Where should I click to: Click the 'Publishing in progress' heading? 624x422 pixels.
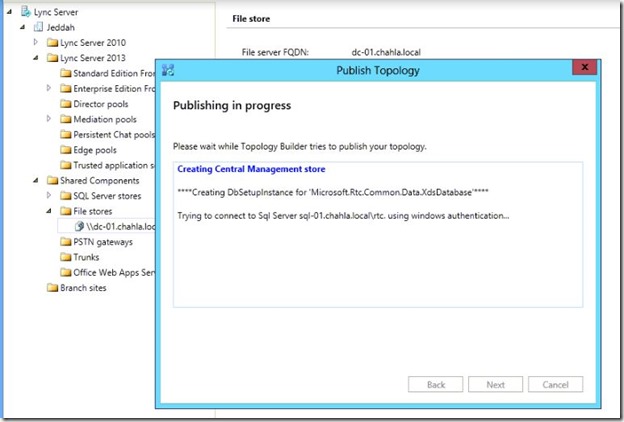[232, 106]
